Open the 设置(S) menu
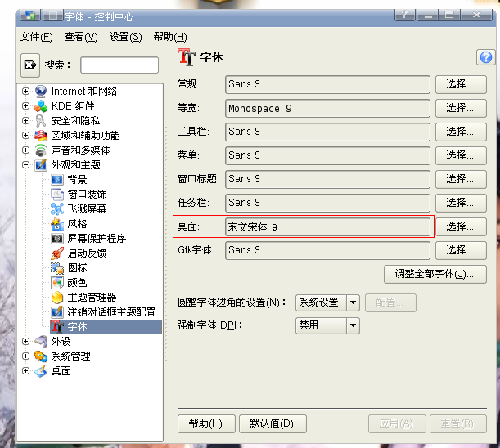 (x=126, y=37)
